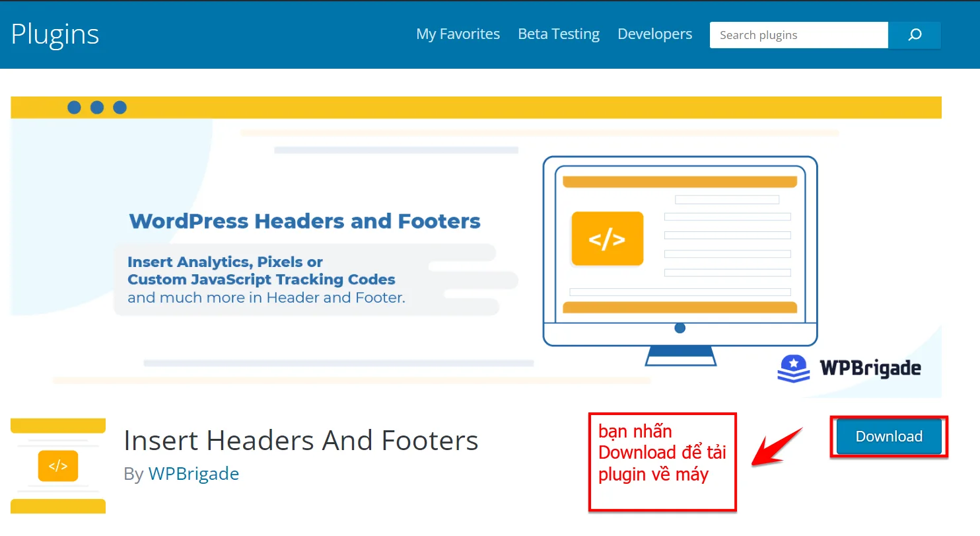Open the WPBrigade author link

pyautogui.click(x=193, y=474)
